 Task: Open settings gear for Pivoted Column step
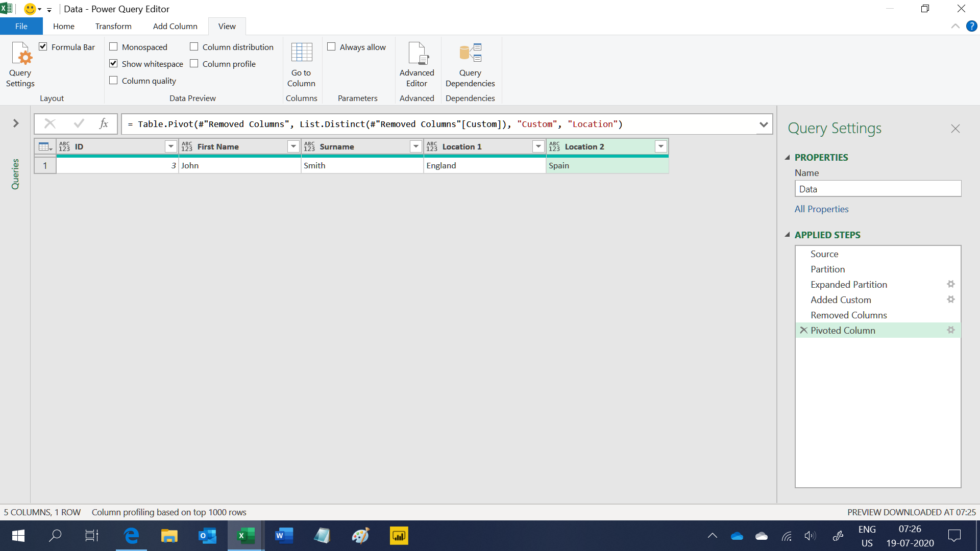(x=950, y=330)
